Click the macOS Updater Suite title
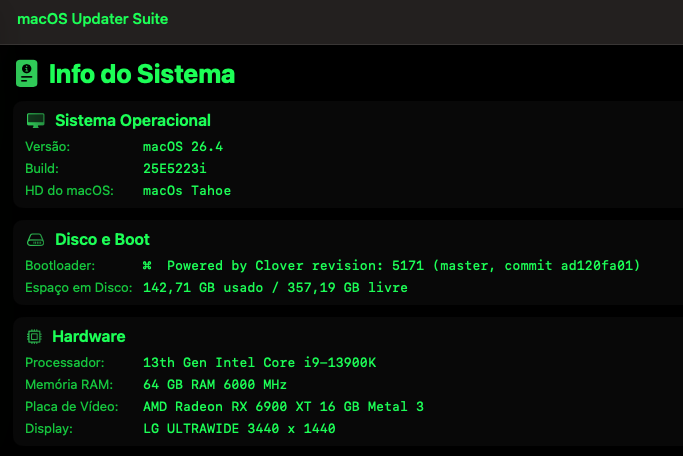683x456 pixels. (x=92, y=19)
